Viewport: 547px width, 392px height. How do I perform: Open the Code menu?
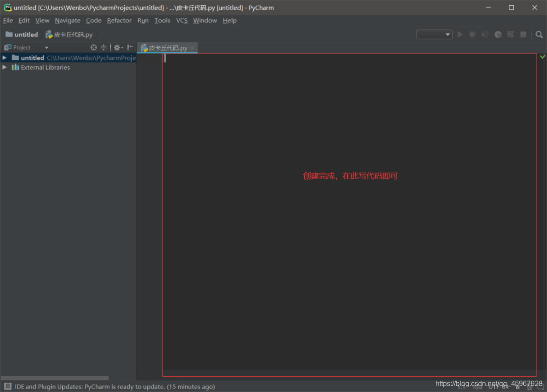point(94,20)
